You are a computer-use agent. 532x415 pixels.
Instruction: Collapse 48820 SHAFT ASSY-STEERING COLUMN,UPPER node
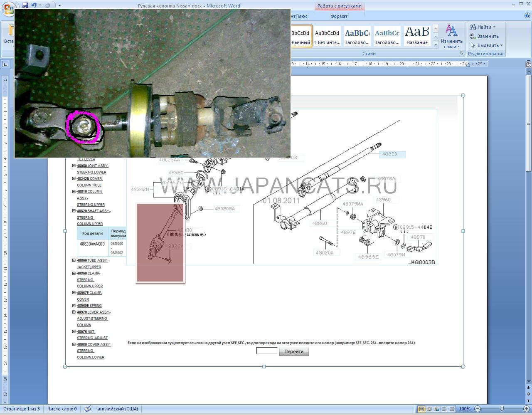coord(74,211)
